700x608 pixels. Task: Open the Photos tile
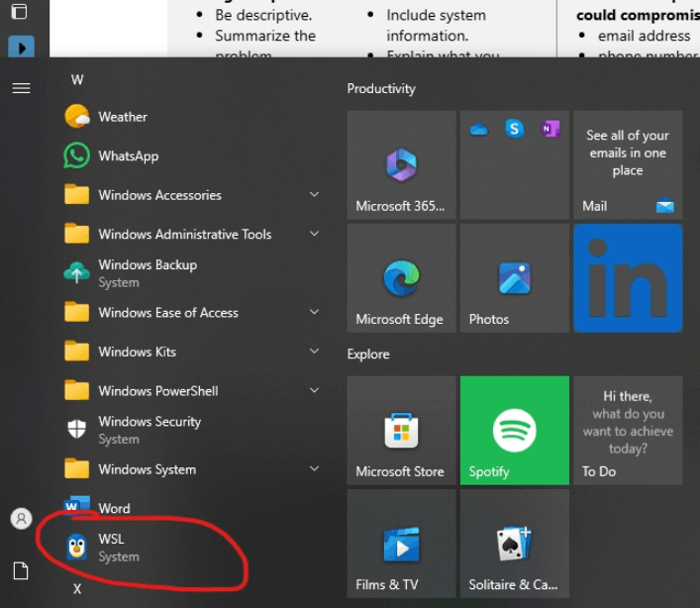click(x=514, y=278)
